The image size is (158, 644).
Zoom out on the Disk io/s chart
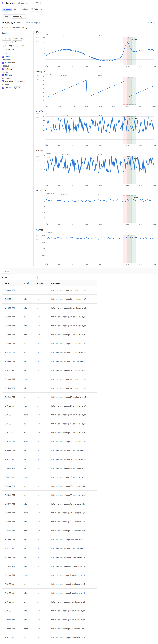click(x=38, y=159)
